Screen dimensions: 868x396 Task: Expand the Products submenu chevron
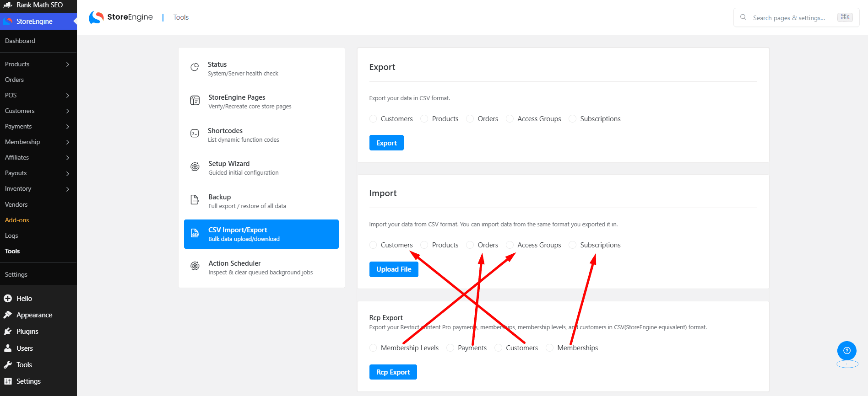point(68,64)
